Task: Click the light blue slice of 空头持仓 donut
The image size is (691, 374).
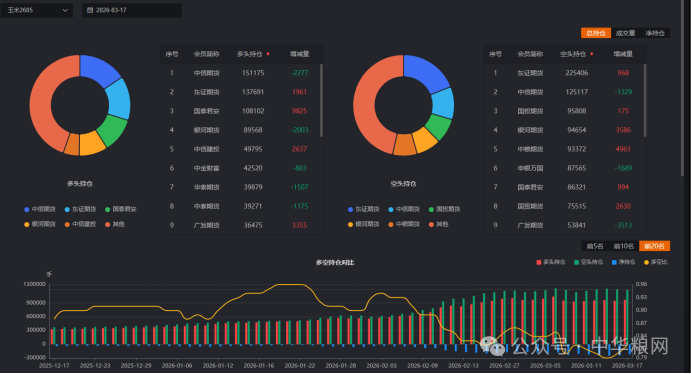Action: (x=443, y=103)
